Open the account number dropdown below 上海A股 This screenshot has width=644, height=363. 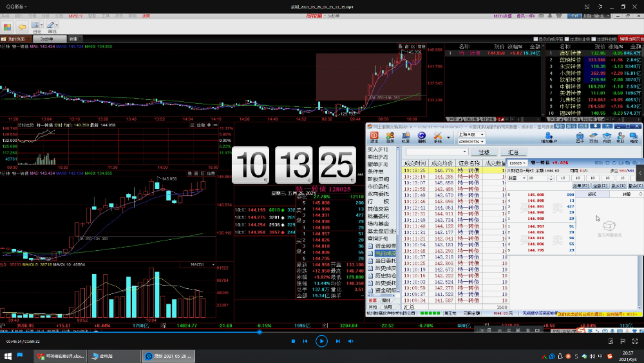tap(471, 141)
